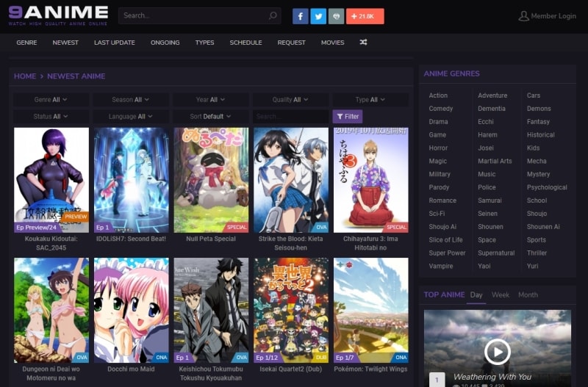Viewport: 588px width, 387px height.
Task: Open the Season filter dropdown
Action: coord(131,99)
